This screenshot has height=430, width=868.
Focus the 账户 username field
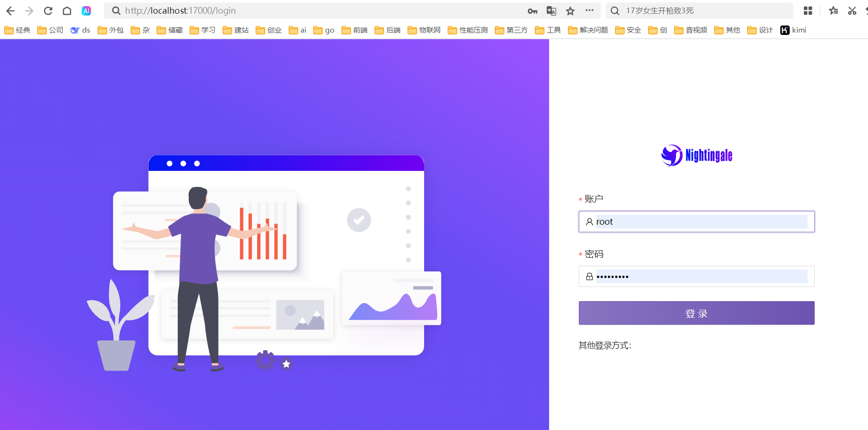pyautogui.click(x=701, y=222)
